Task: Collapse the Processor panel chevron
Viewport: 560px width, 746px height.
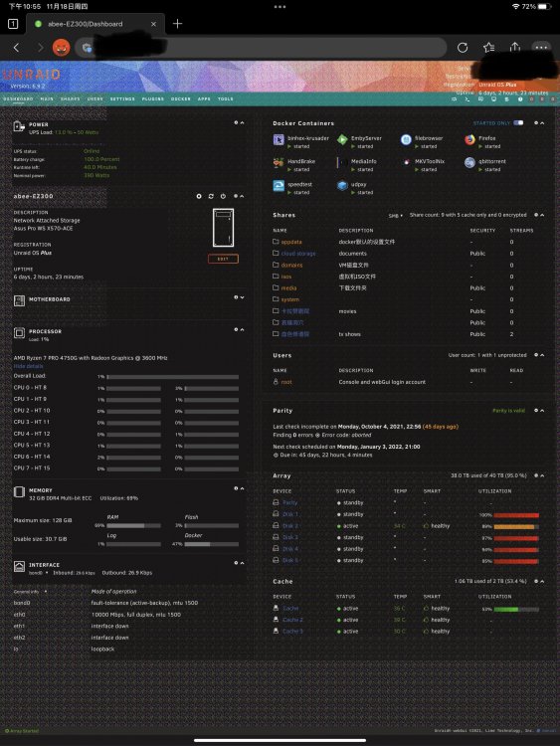Action: 242,329
